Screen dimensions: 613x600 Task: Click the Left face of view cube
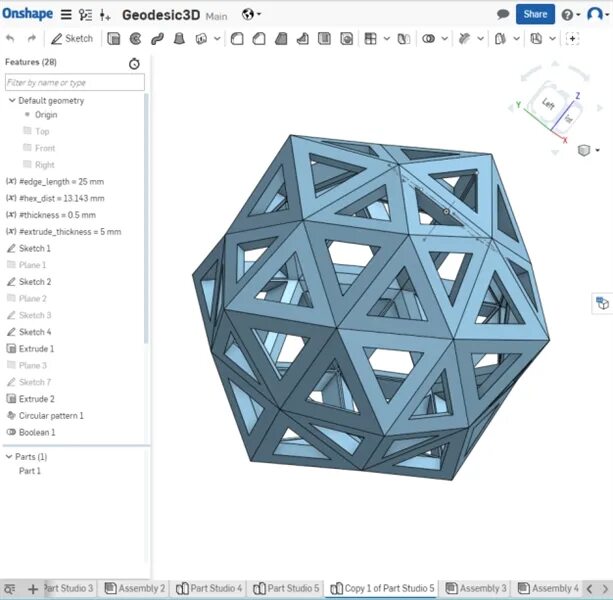[x=548, y=104]
